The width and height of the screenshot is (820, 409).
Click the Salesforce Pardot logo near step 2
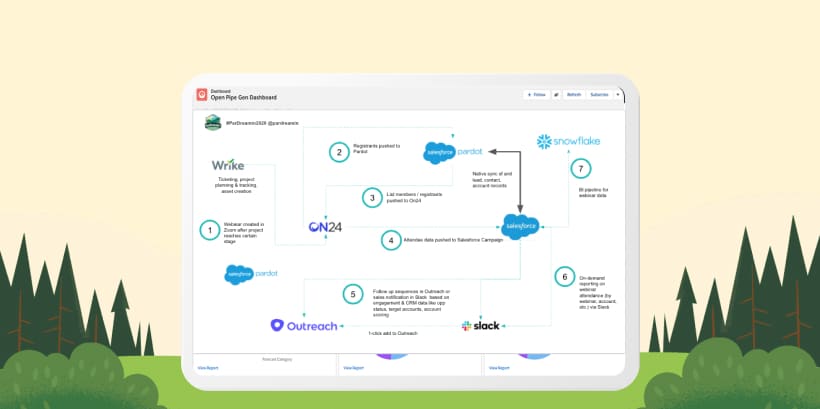453,152
